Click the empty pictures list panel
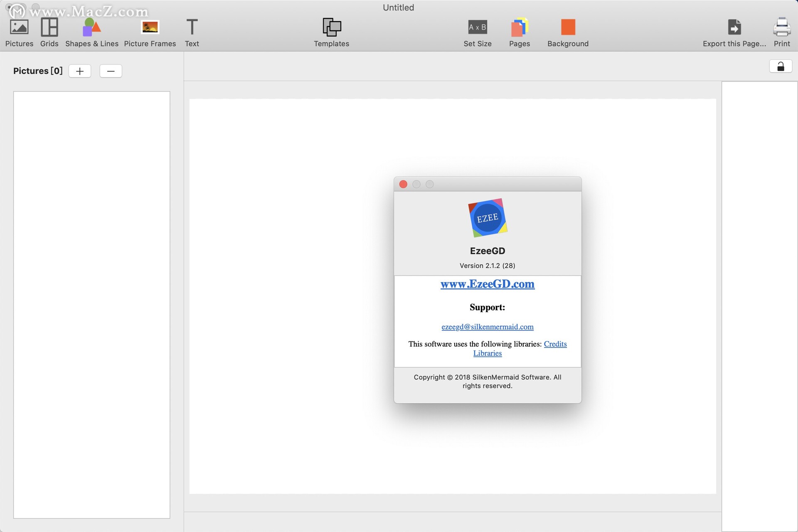This screenshot has height=532, width=798. (92, 305)
